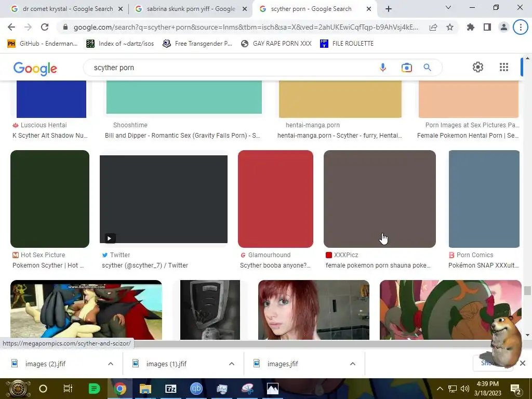Open the red Glamourhound thumbnail
The width and height of the screenshot is (532, 399).
pyautogui.click(x=275, y=199)
